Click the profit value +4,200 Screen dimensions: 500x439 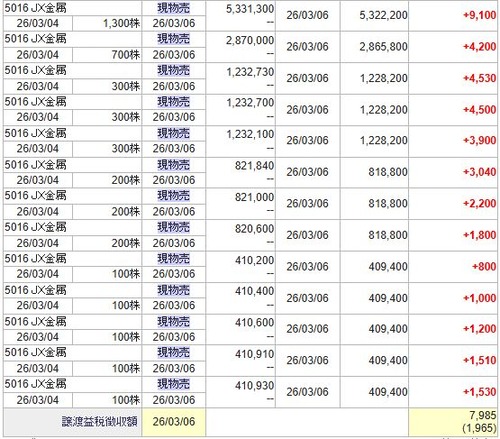(x=480, y=47)
